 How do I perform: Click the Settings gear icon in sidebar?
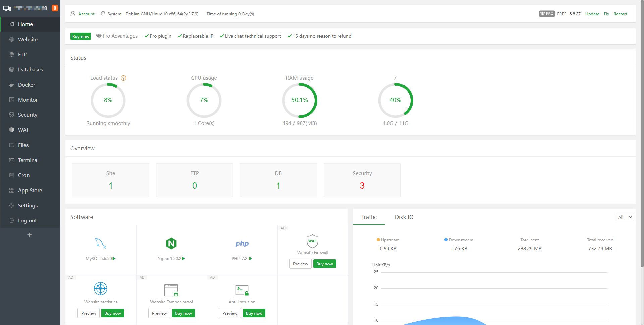(x=12, y=205)
